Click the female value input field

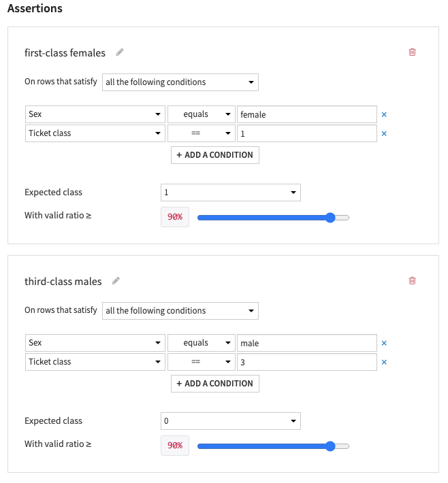pyautogui.click(x=306, y=114)
